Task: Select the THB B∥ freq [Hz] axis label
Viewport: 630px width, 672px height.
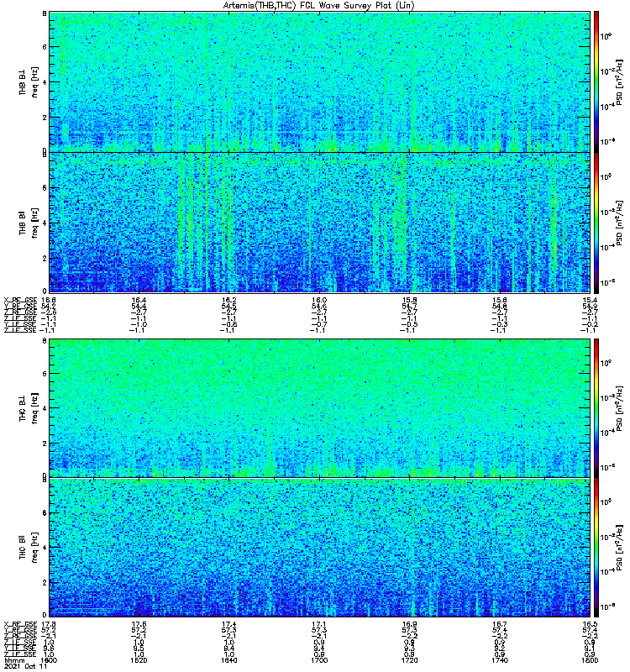Action: (28, 223)
